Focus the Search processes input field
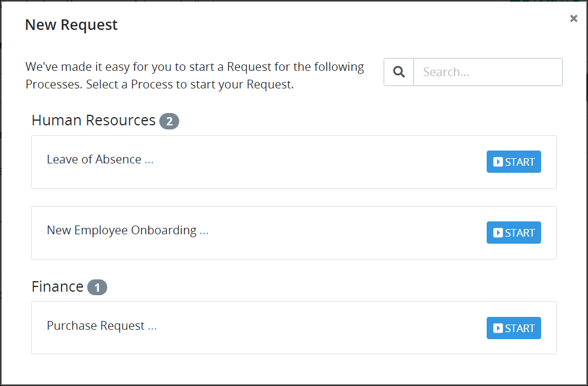This screenshot has width=588, height=386. 488,72
